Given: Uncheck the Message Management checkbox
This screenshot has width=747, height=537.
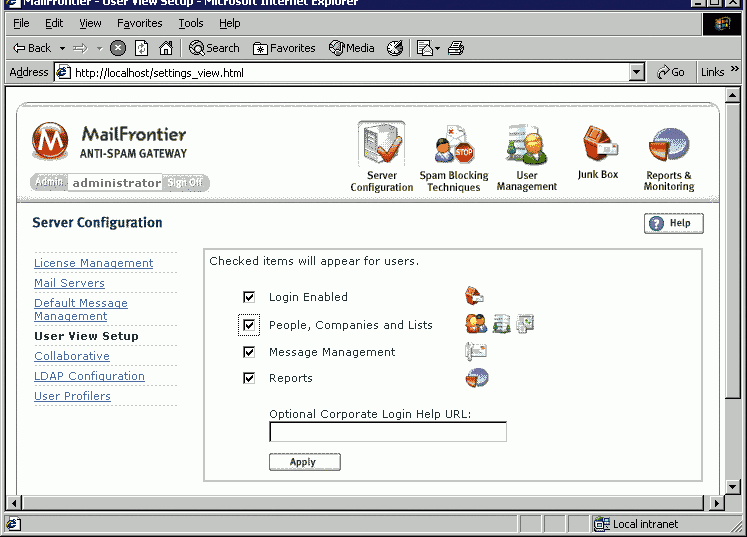Looking at the screenshot, I should [249, 352].
